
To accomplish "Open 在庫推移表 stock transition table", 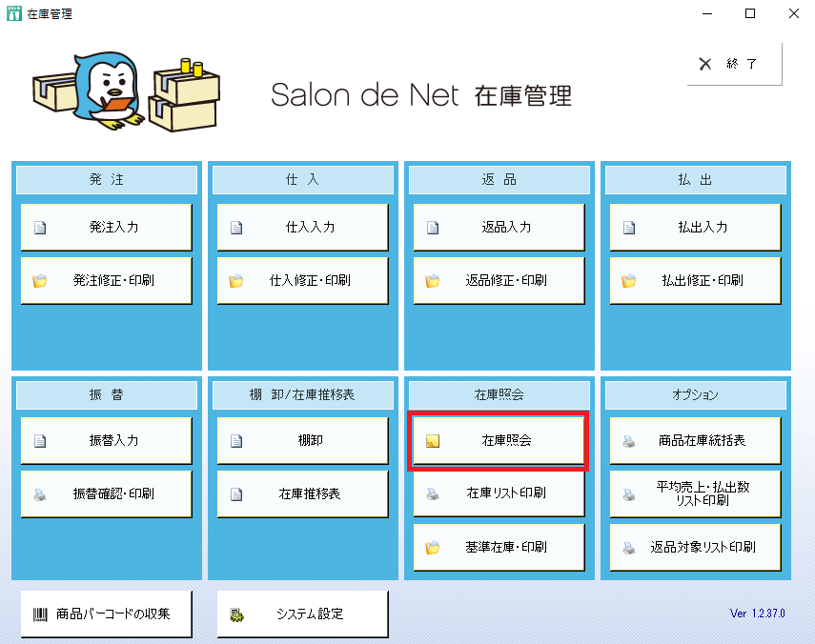I will (302, 494).
